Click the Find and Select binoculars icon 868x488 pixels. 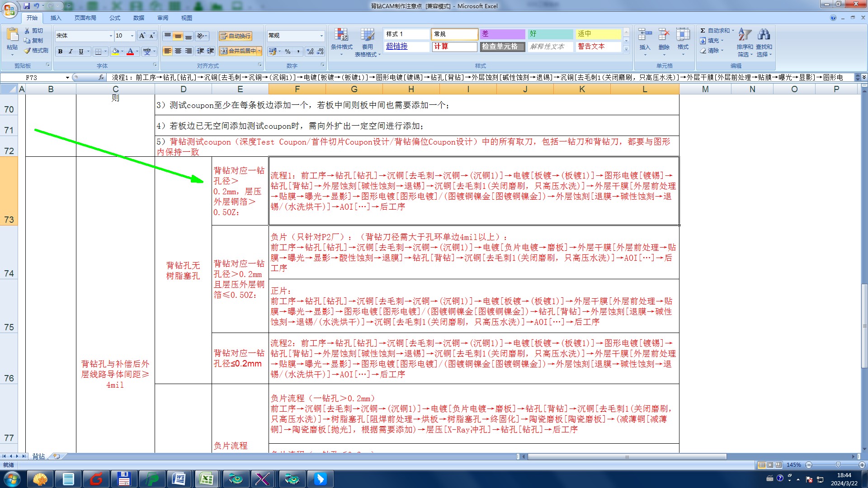click(764, 35)
